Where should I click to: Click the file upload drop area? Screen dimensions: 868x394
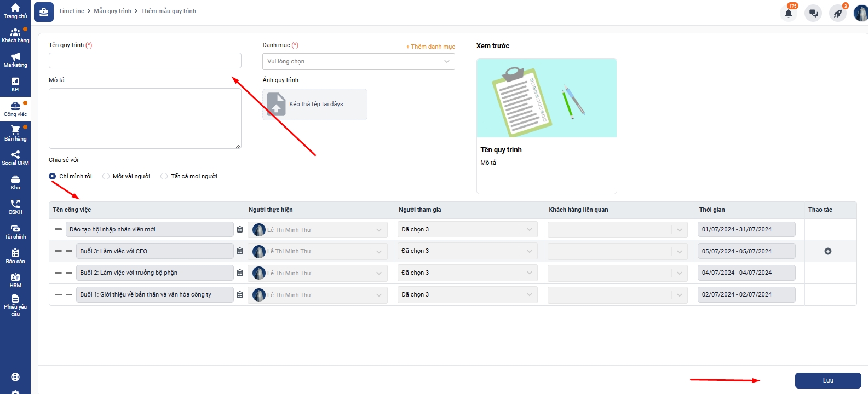coord(314,104)
